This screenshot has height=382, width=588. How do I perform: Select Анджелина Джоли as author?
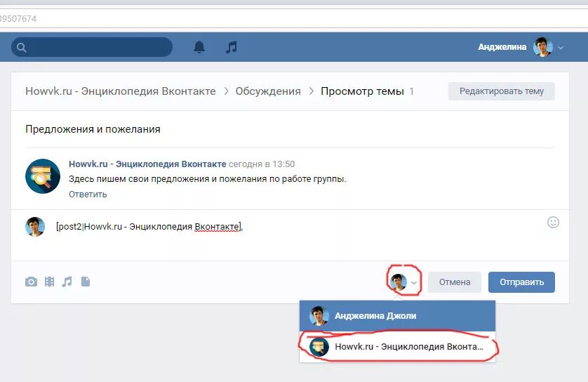pyautogui.click(x=398, y=315)
